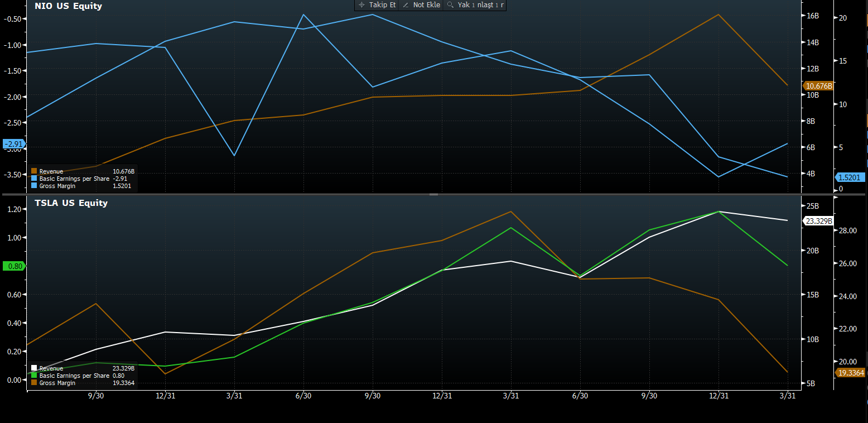The width and height of the screenshot is (868, 423).
Task: Click the 15B label on TSLA revenue axis
Action: coord(813,295)
